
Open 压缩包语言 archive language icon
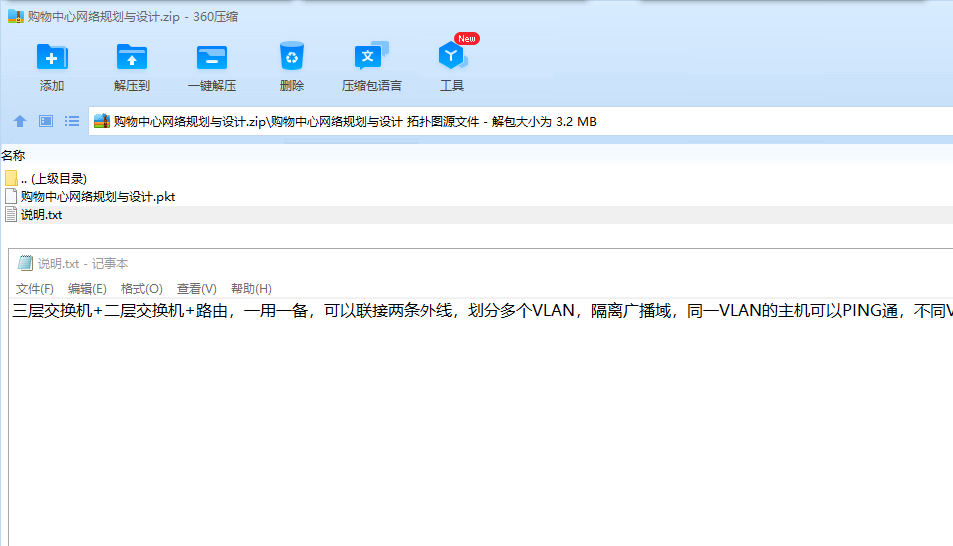[x=371, y=57]
